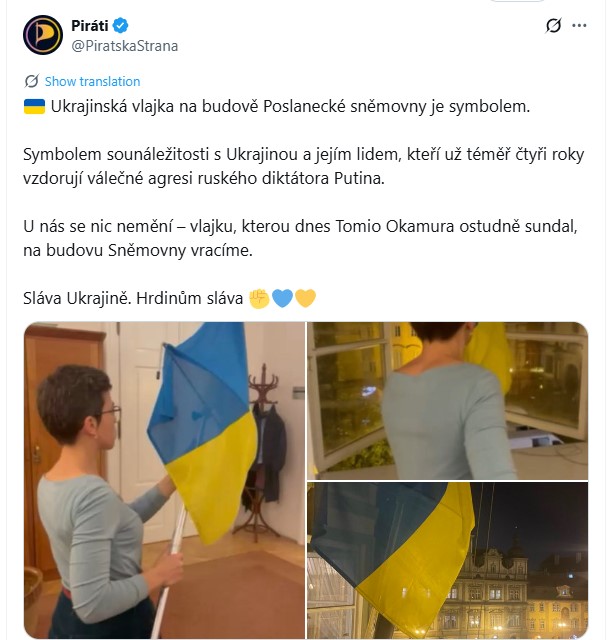The image size is (611, 640).
Task: Click the Grok icon beside Show translation
Action: (31, 81)
